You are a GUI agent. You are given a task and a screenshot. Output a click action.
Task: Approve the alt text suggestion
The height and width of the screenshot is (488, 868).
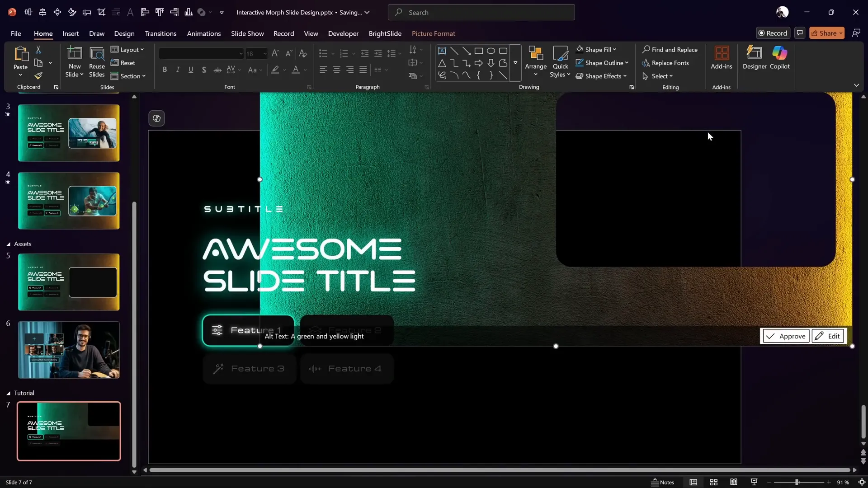pos(786,336)
